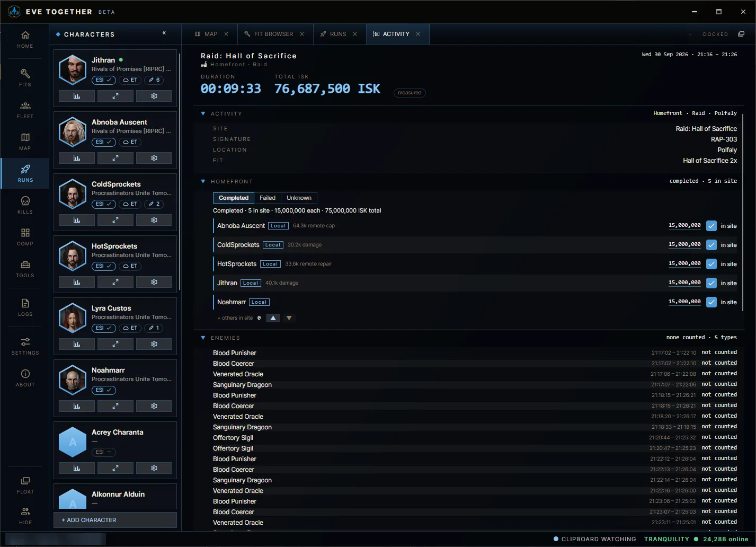Screen dimensions: 756x547
Task: Go to Fleet in the sidebar
Action: tap(25, 110)
